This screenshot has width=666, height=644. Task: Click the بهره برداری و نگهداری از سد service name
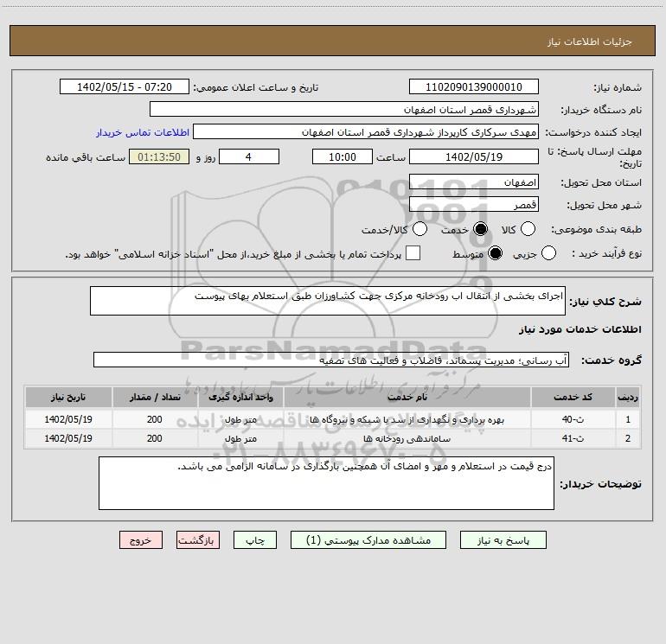(407, 420)
